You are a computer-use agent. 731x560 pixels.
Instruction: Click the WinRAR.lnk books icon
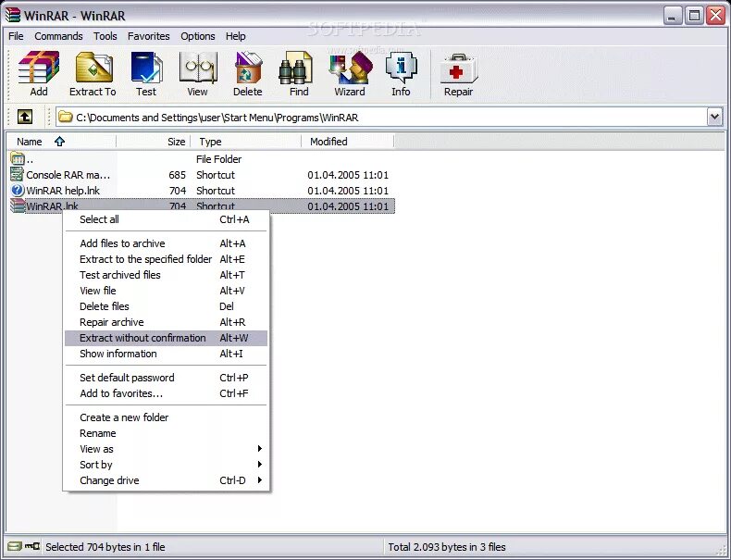coord(18,205)
